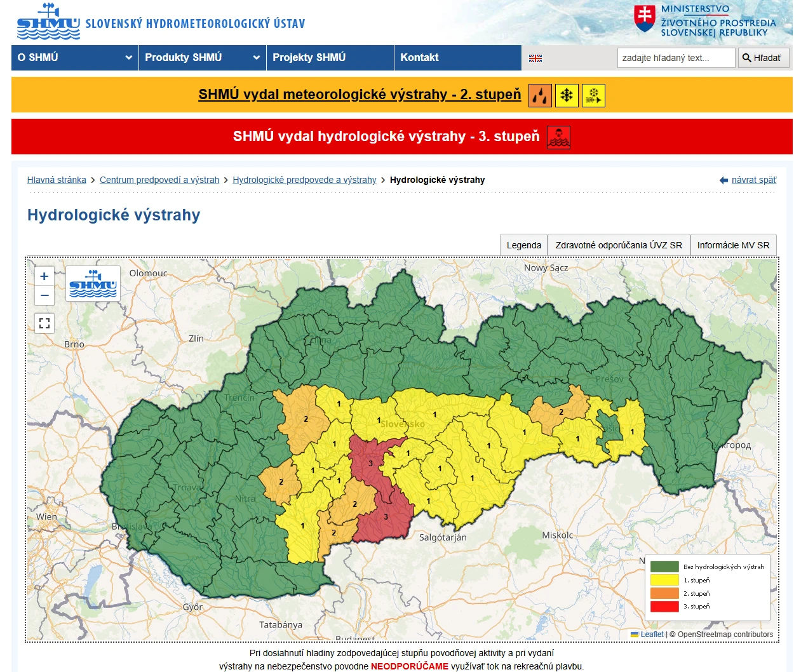The height and width of the screenshot is (672, 794).
Task: Select the Legenda tab
Action: click(523, 245)
